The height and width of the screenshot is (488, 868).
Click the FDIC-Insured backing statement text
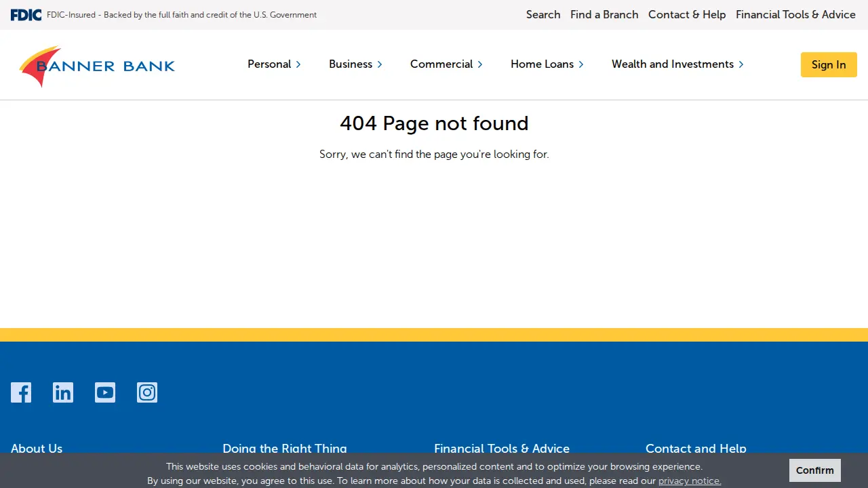point(182,15)
